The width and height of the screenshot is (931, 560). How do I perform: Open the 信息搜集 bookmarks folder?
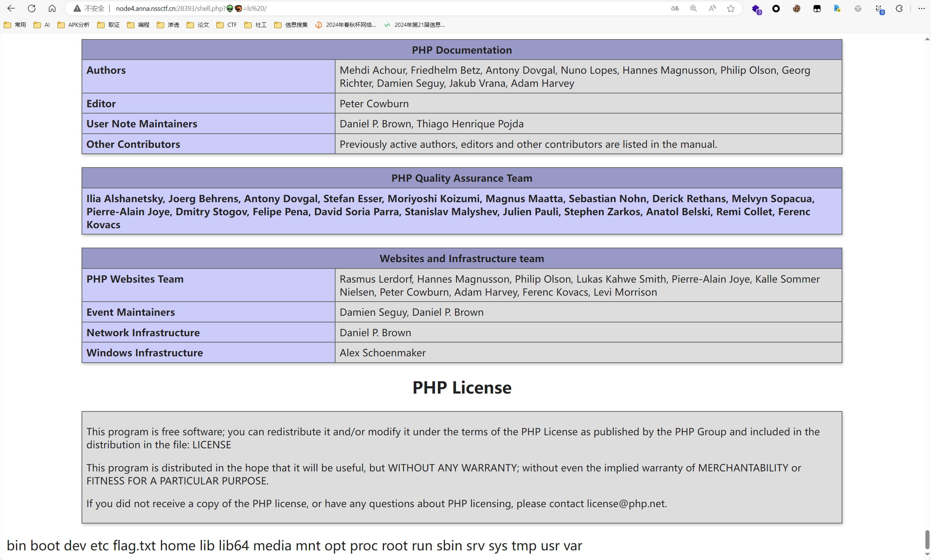tap(291, 25)
